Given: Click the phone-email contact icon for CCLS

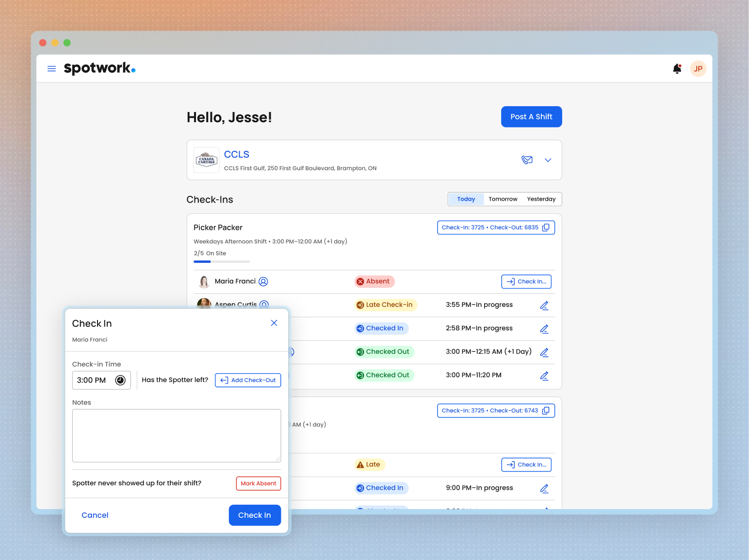Looking at the screenshot, I should (x=527, y=160).
